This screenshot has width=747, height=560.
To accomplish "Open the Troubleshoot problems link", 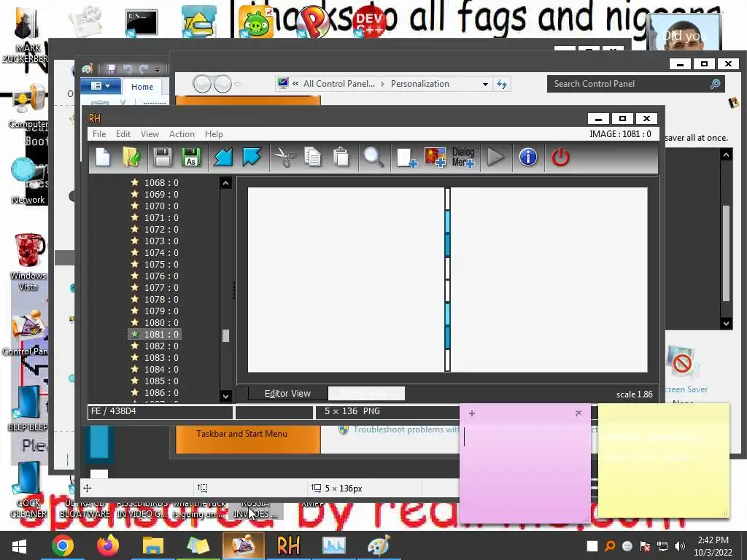I will pos(406,429).
